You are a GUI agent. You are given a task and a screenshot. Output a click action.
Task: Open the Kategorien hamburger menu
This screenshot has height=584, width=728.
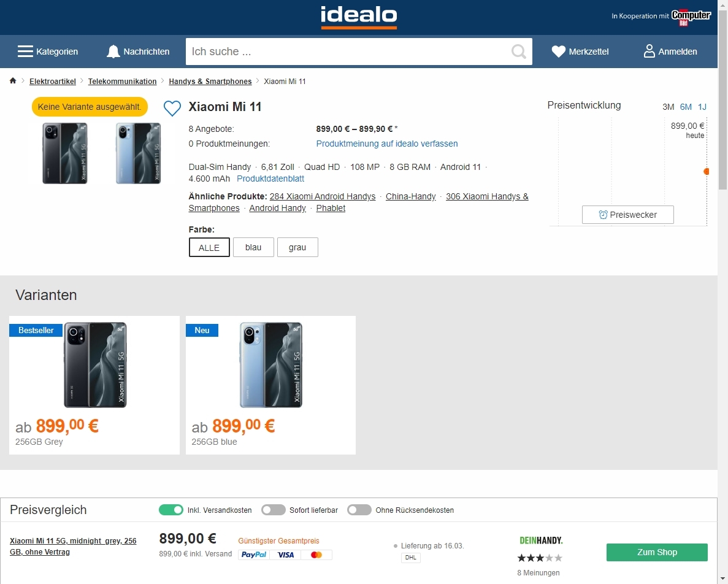pyautogui.click(x=25, y=52)
